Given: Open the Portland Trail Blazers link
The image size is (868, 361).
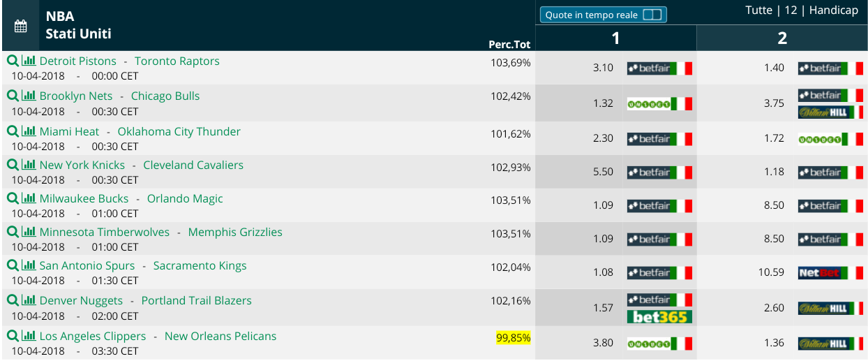Looking at the screenshot, I should [196, 300].
